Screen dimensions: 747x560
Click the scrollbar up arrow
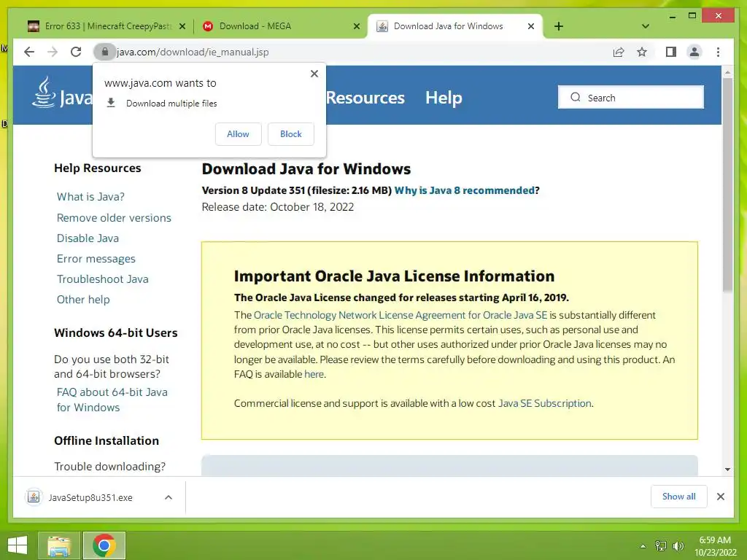727,72
